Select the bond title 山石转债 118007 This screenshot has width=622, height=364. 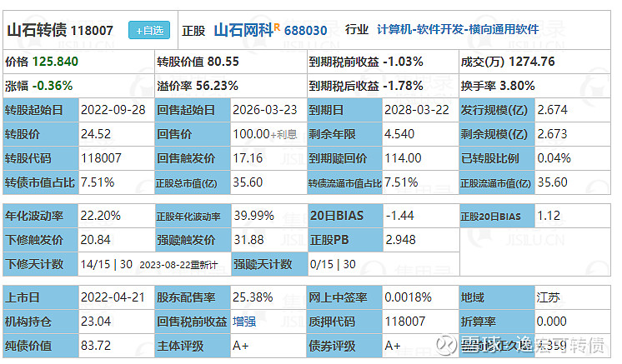pyautogui.click(x=60, y=30)
